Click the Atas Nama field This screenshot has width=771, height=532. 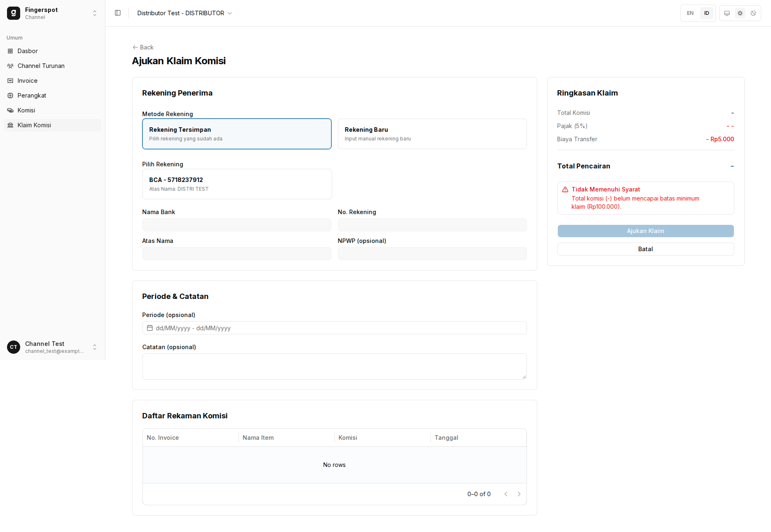(x=237, y=254)
